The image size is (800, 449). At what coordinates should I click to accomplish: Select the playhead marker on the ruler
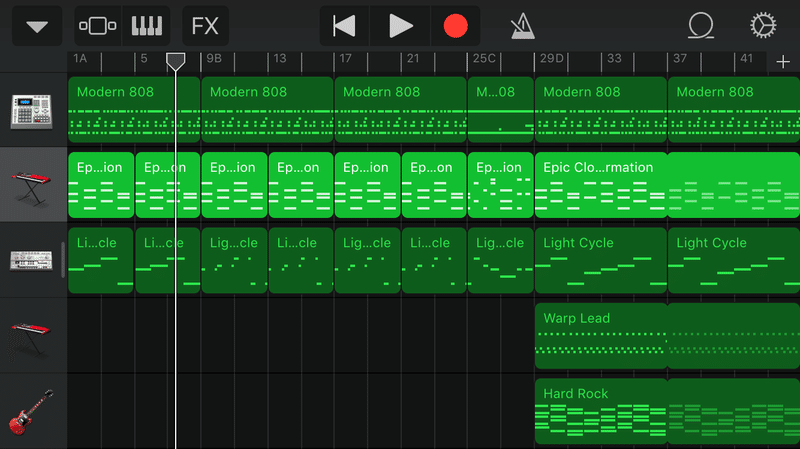pos(176,62)
